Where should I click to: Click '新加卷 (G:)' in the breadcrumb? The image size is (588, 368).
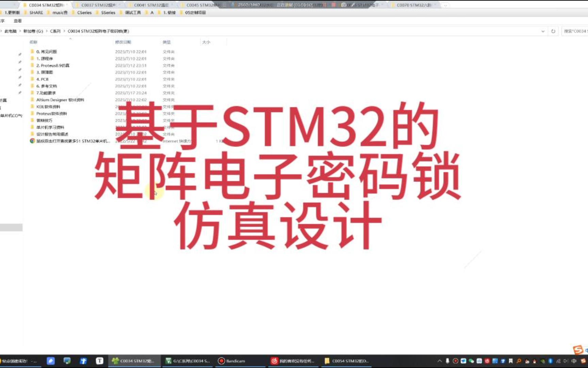click(x=33, y=31)
